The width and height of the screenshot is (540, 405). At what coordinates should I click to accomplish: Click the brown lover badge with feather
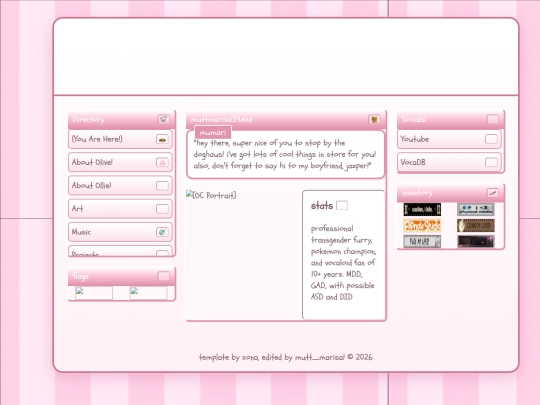click(x=476, y=226)
